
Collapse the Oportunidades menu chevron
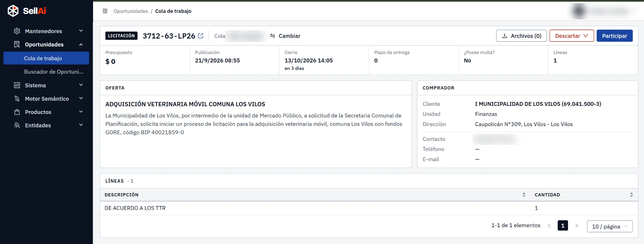pos(81,44)
